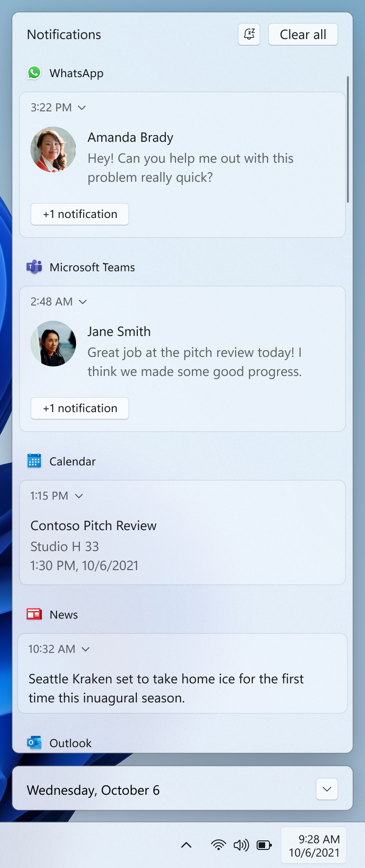
Task: Open Amanda Brady's profile picture
Action: click(53, 149)
